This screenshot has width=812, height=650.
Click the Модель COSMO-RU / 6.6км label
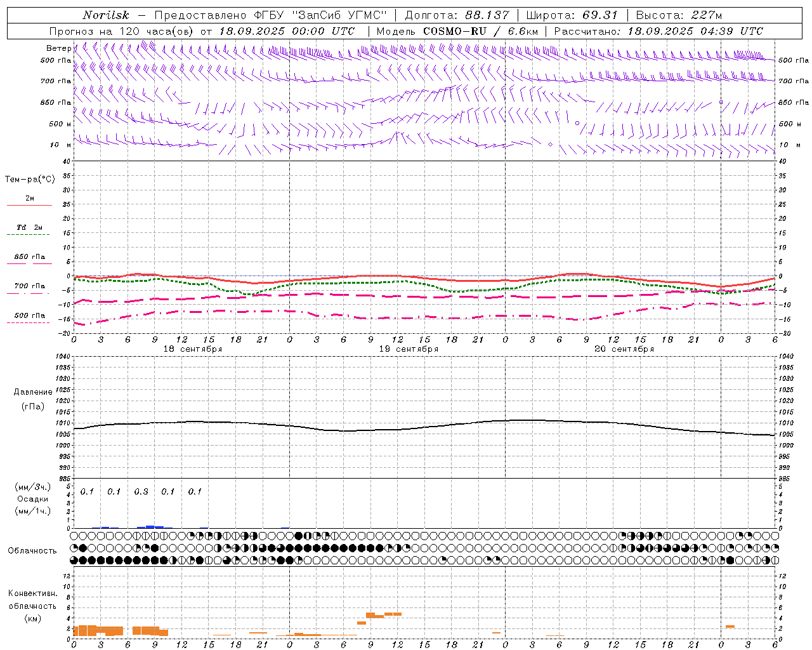[457, 31]
